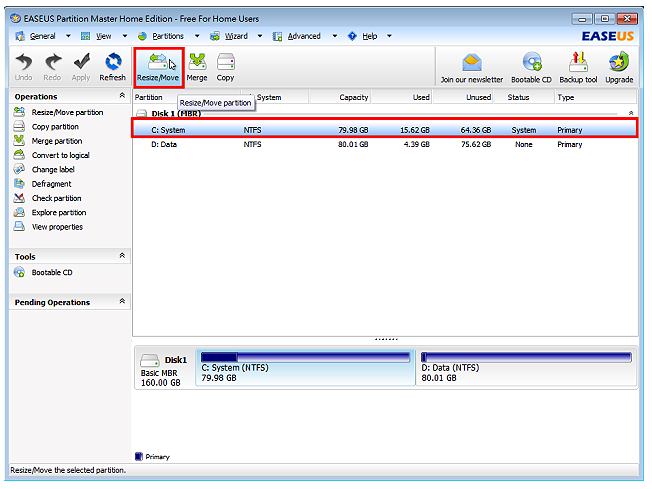The height and width of the screenshot is (489, 652).
Task: Open the Advanced menu dropdown arrow
Action: 335,36
